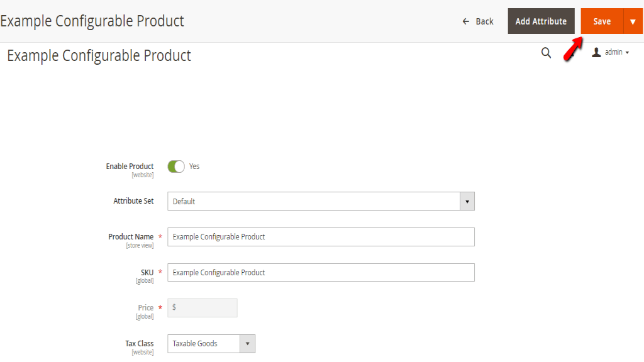Click the dollar sign in the Price field
Image resolution: width=644 pixels, height=362 pixels.
[174, 308]
